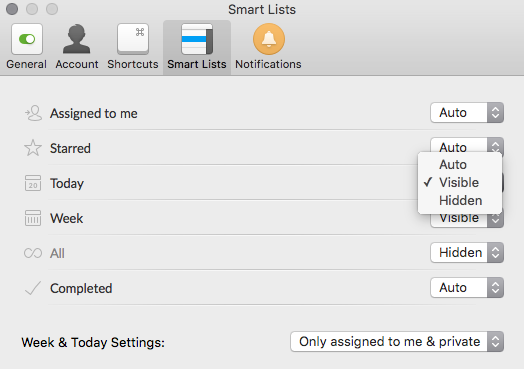Click the Assigned to me label
The height and width of the screenshot is (369, 524).
point(94,114)
